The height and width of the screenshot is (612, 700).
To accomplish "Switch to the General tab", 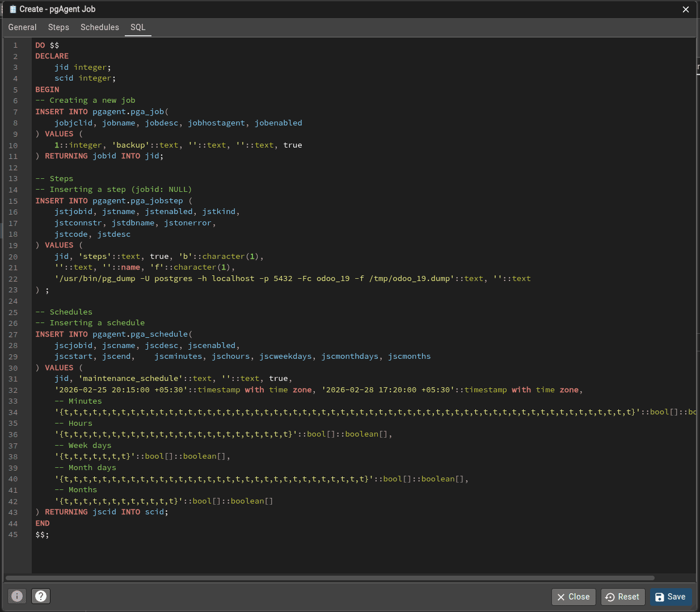I will click(22, 27).
